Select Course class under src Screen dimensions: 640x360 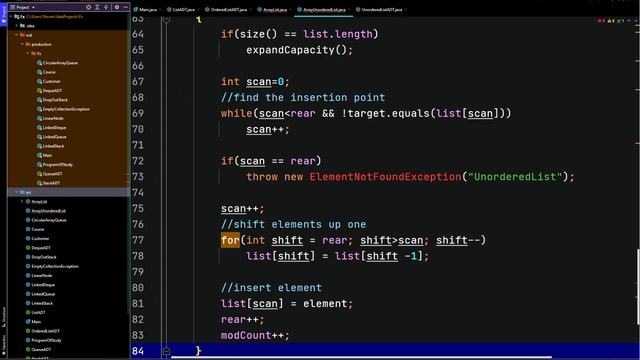pos(38,229)
